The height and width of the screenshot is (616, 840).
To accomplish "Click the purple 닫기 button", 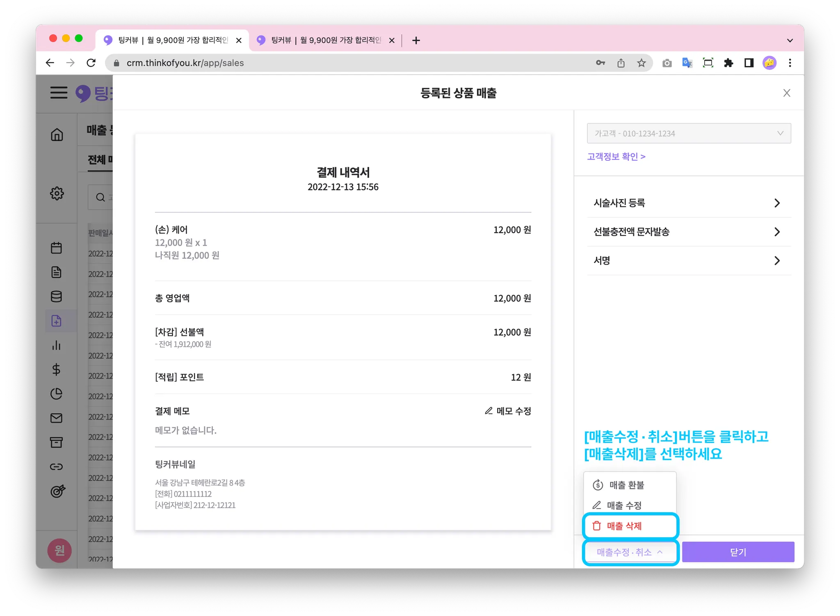I will tap(738, 552).
